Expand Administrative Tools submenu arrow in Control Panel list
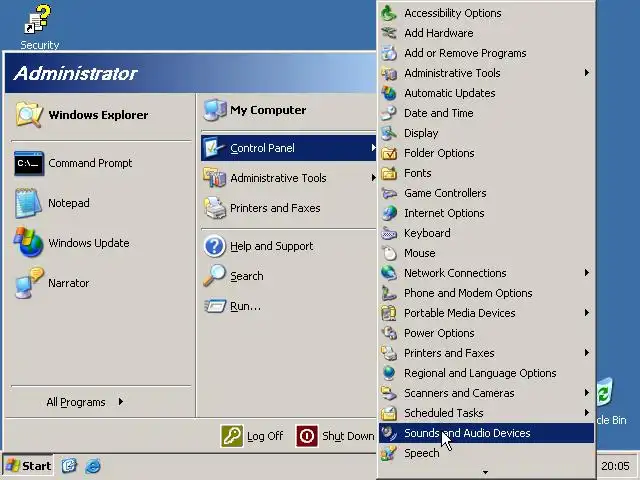The height and width of the screenshot is (480, 640). coord(587,73)
